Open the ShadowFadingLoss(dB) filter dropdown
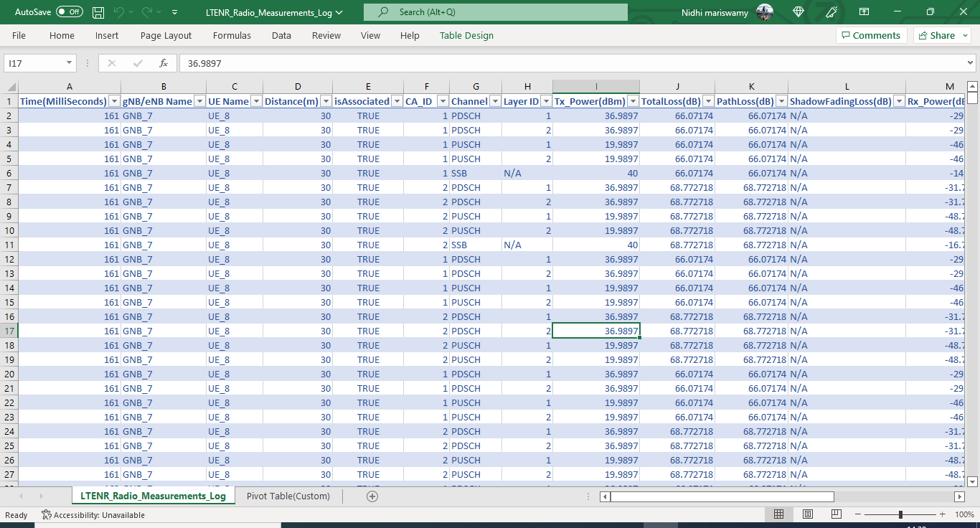 pyautogui.click(x=899, y=101)
